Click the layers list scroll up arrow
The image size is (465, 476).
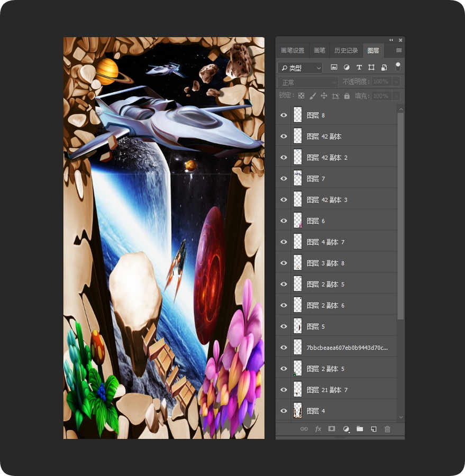(x=400, y=109)
